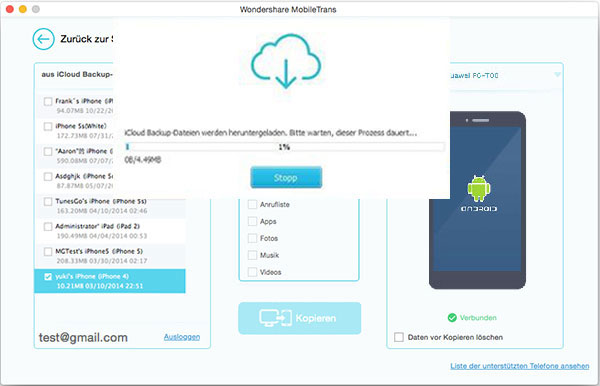This screenshot has width=600, height=386.
Task: Click the Stopp button
Action: tap(286, 178)
